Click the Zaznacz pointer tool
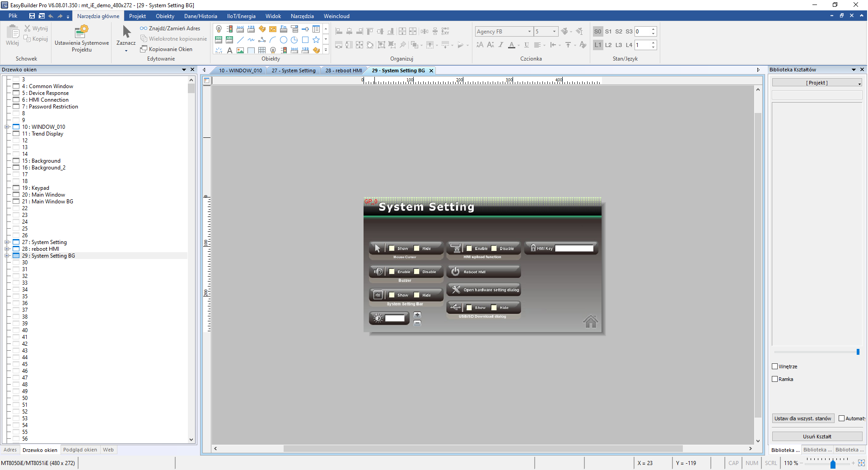Screen dimensions: 868x470 (126, 36)
